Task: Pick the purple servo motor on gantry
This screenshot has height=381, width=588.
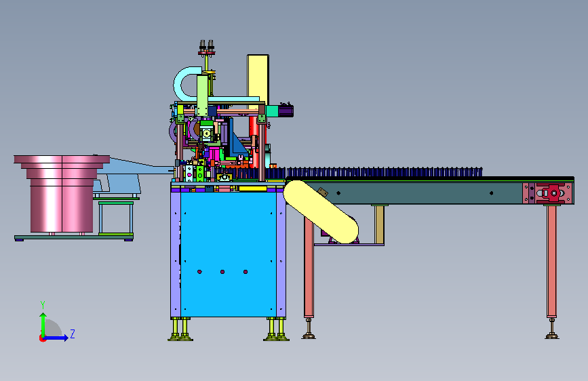Action: click(286, 111)
